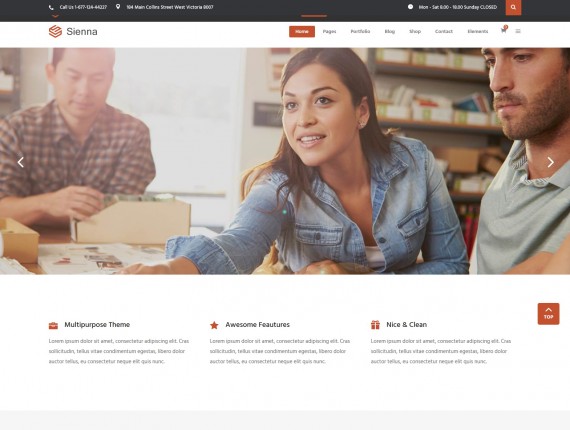The width and height of the screenshot is (570, 430).
Task: Click the clock icon near opening hours
Action: coord(410,7)
